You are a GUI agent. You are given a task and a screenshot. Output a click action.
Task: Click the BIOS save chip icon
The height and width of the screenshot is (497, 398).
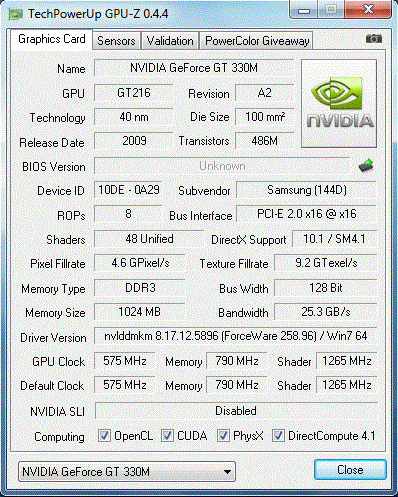pyautogui.click(x=366, y=166)
